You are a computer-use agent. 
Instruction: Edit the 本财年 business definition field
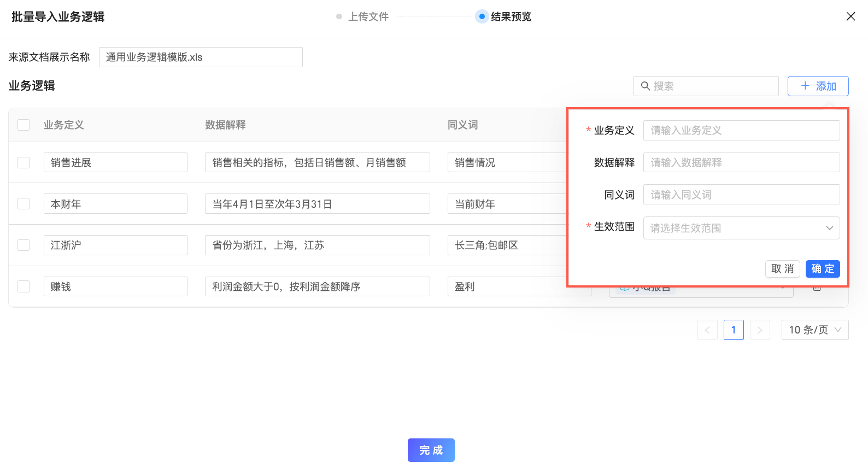115,203
